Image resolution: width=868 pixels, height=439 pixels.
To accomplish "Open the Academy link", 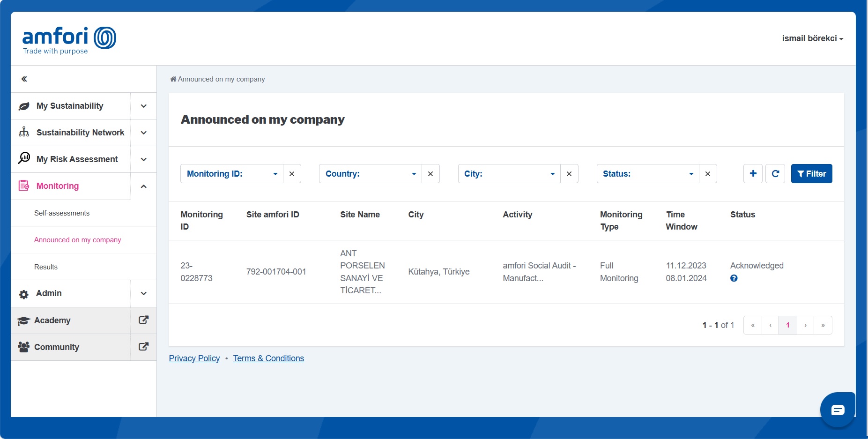I will tap(52, 320).
